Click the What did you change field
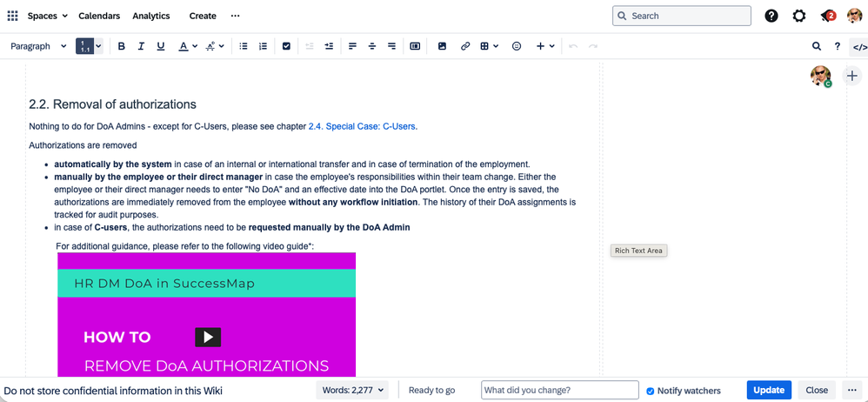This screenshot has width=868, height=402. pyautogui.click(x=560, y=391)
